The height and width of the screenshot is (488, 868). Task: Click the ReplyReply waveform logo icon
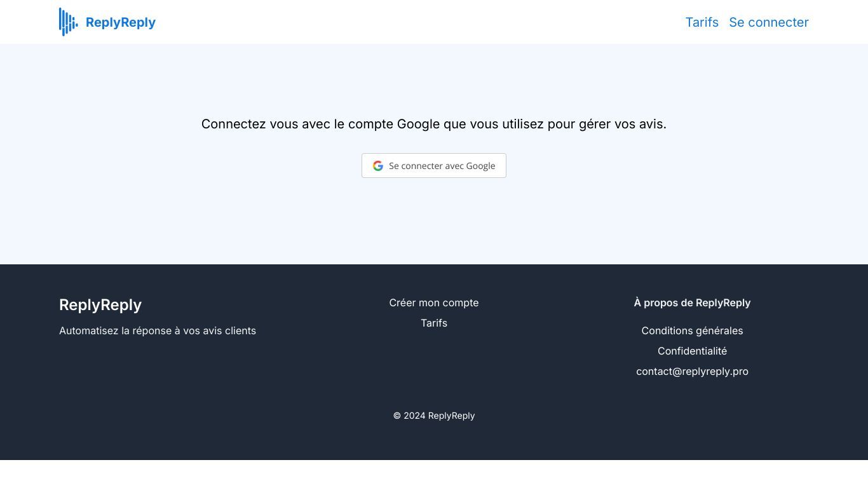[x=69, y=22]
